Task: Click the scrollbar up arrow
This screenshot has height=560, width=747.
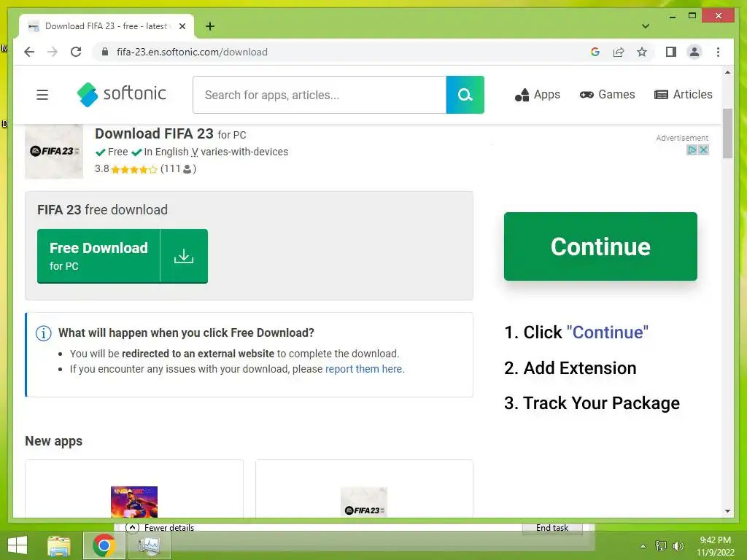Action: tap(727, 72)
